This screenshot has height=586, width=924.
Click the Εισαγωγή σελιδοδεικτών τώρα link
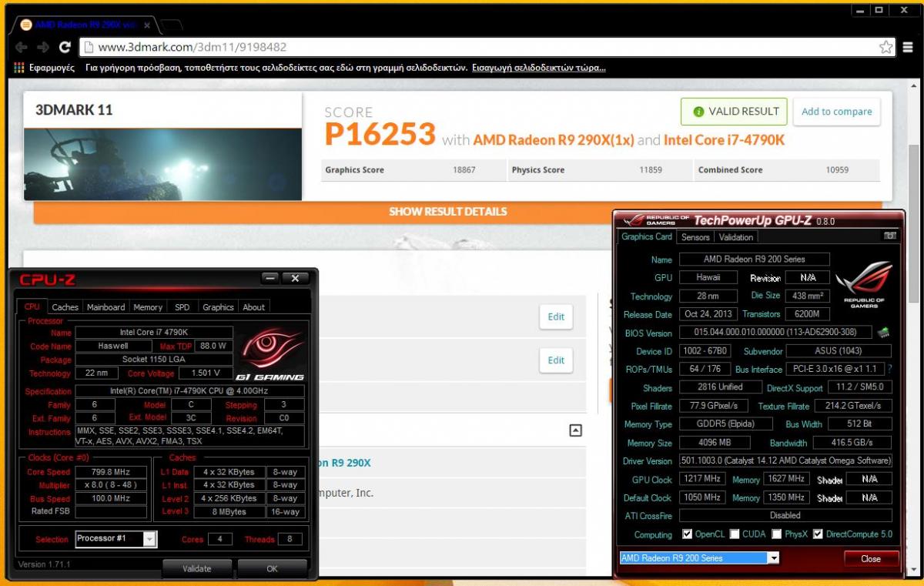(x=539, y=68)
